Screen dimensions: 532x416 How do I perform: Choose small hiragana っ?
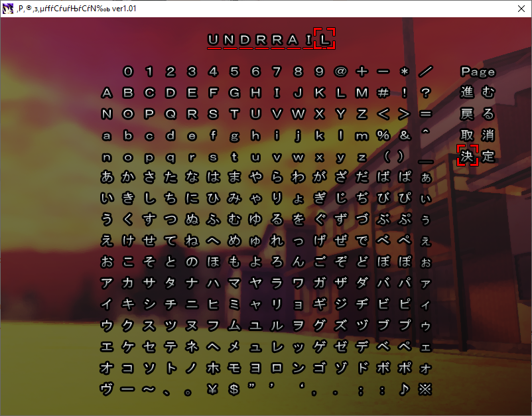tap(299, 242)
